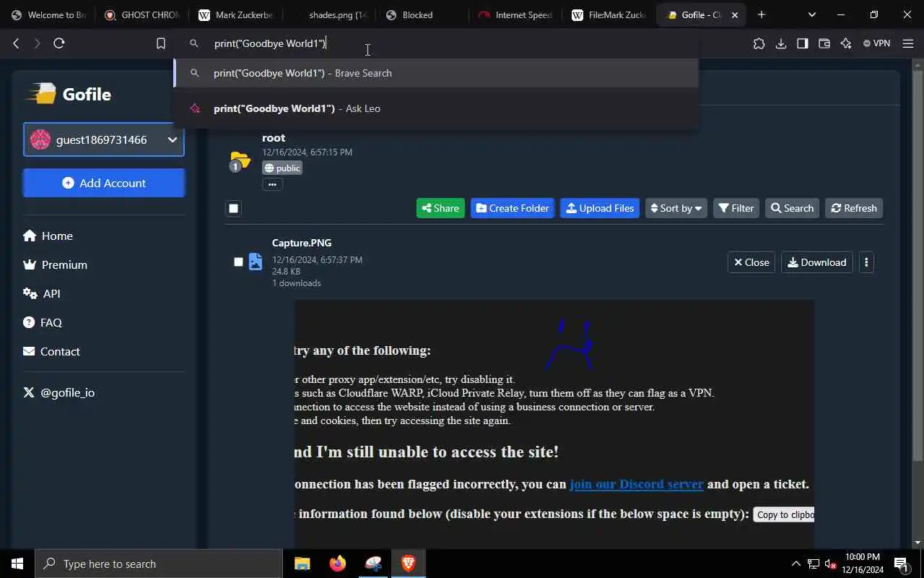Select the Brave Search suggestion

click(436, 73)
